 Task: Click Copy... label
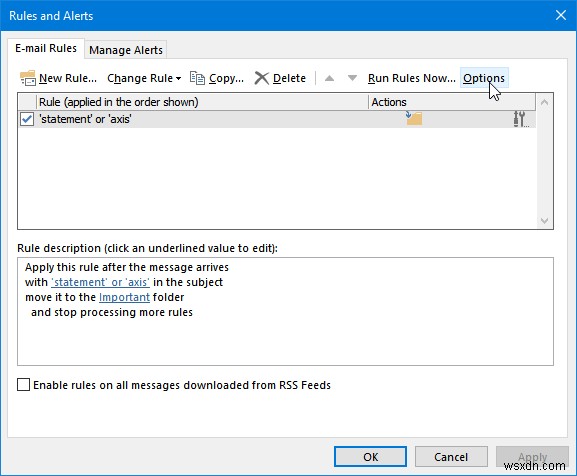point(226,78)
